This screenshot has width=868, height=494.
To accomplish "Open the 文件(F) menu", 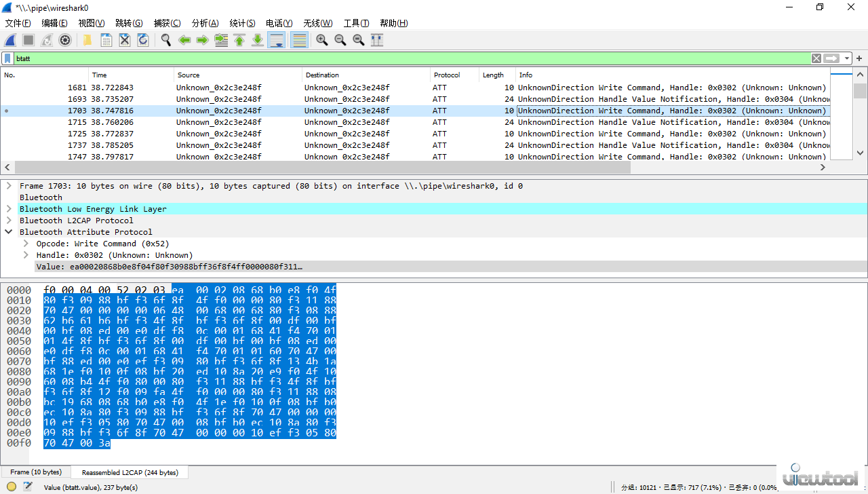I will [18, 23].
